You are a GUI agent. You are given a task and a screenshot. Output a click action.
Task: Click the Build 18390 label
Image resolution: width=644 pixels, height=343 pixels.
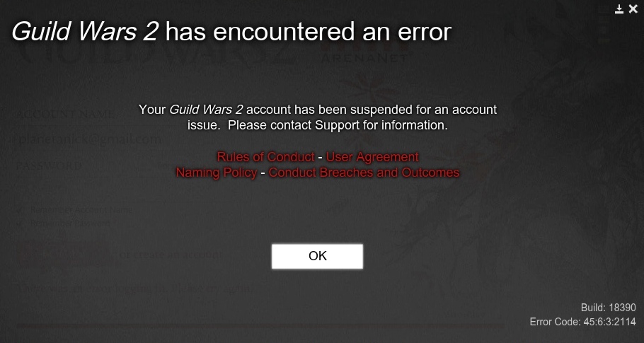pos(609,308)
